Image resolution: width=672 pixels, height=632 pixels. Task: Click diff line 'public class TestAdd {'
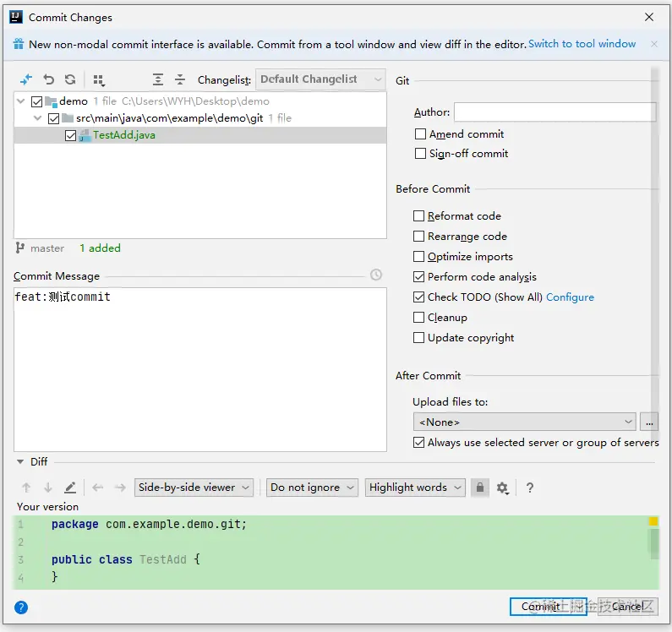(x=126, y=559)
